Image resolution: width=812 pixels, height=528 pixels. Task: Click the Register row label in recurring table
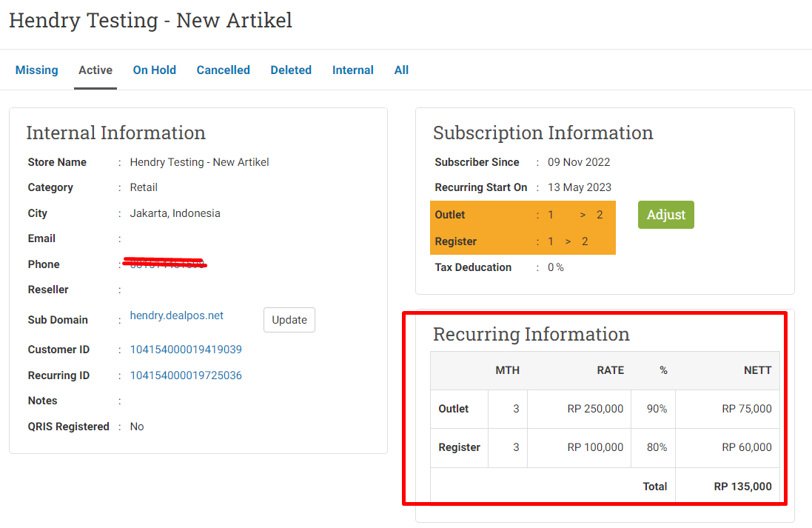(460, 447)
